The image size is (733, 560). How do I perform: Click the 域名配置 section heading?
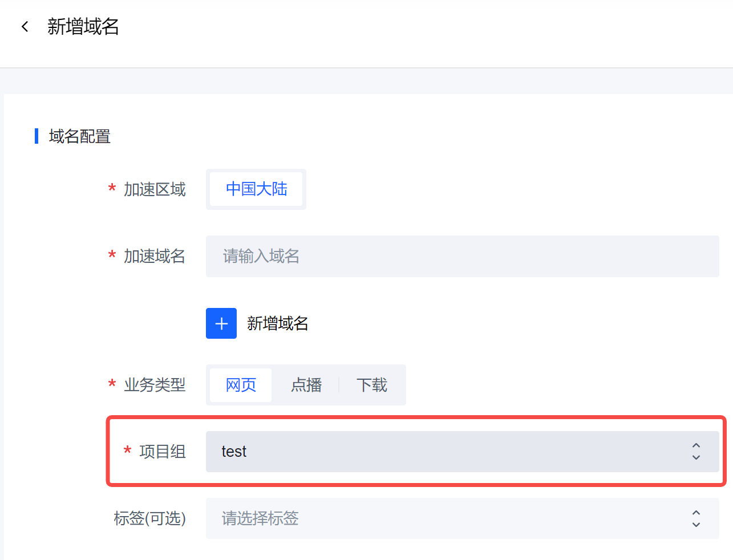pos(80,136)
